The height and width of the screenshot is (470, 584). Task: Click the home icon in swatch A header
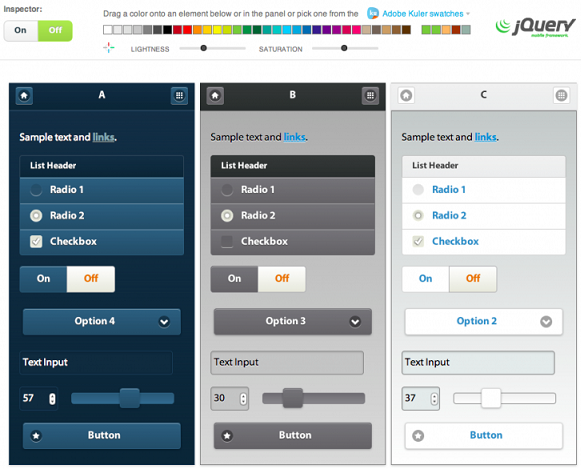point(24,96)
